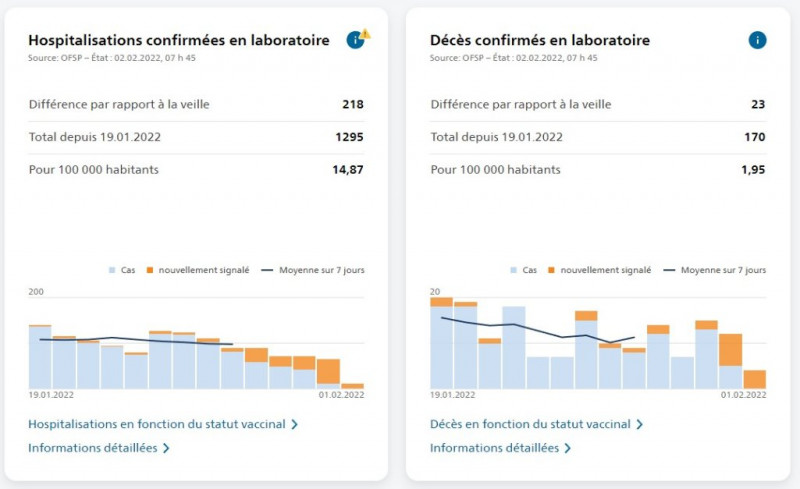The width and height of the screenshot is (800, 489).
Task: Open Informations détaillées under décès chart
Action: [x=494, y=448]
